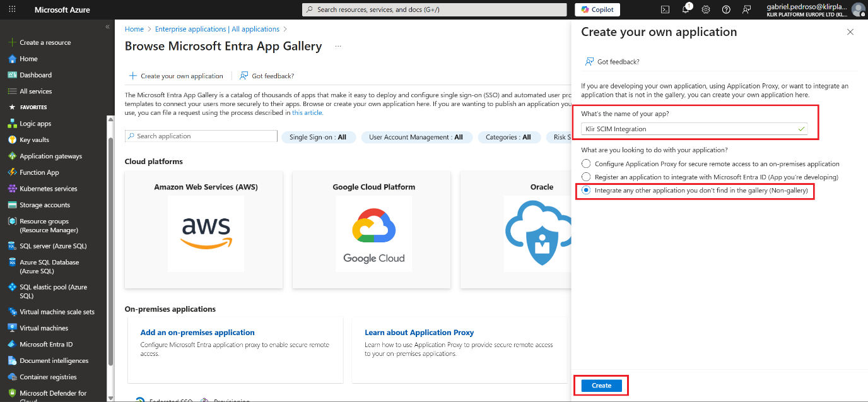Select Register an application radio option
Viewport: 868px width, 402px height.
click(x=586, y=177)
